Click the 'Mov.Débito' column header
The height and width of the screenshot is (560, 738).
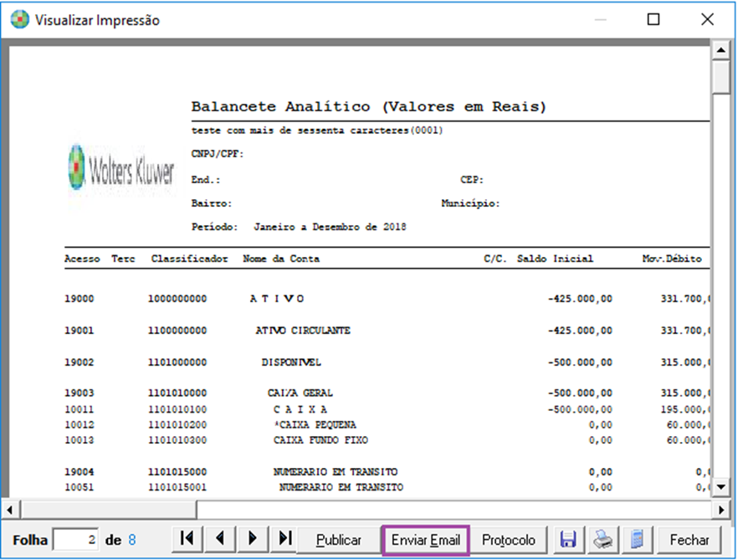672,259
